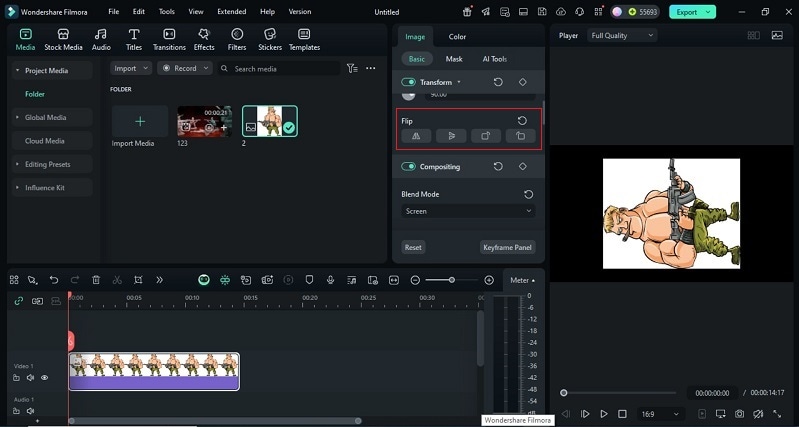The width and height of the screenshot is (799, 427).
Task: Switch to the Mask tab
Action: point(454,59)
